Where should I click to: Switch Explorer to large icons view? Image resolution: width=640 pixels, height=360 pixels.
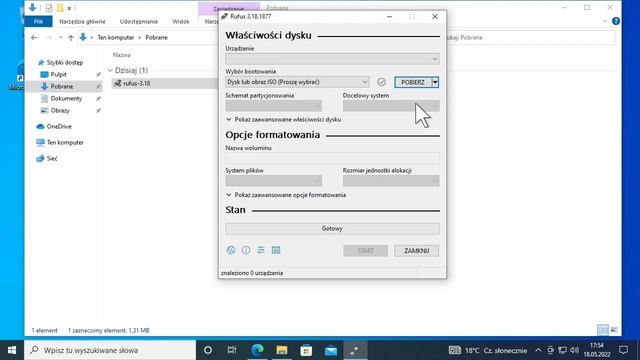click(614, 329)
